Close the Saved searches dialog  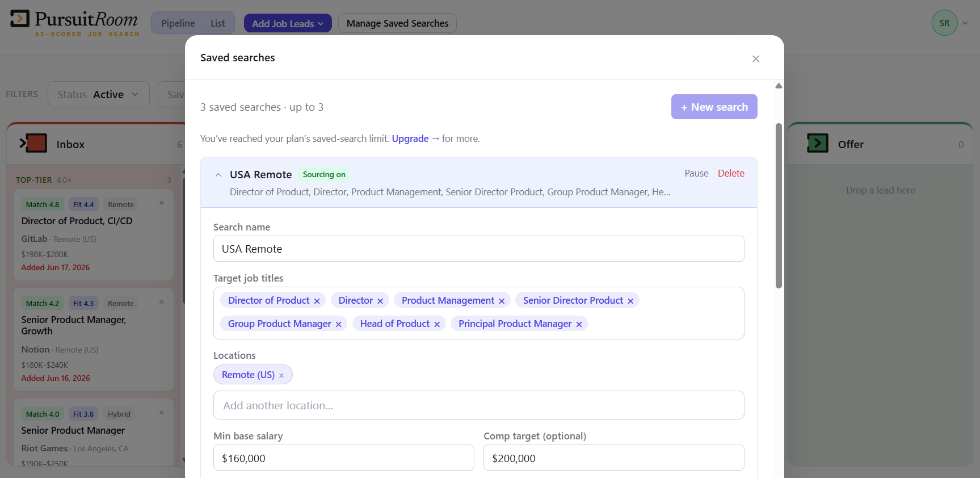755,58
